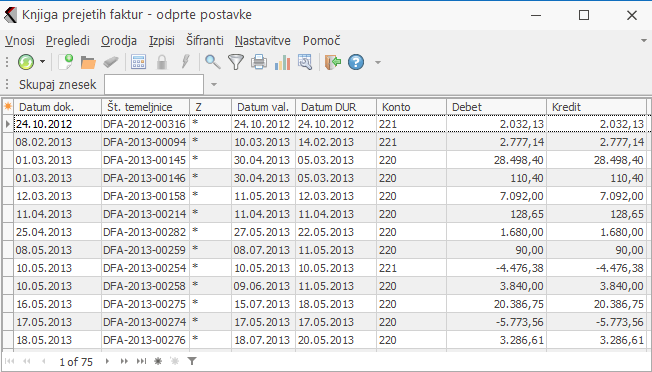Sort by Z column header
This screenshot has height=372, width=652.
pyautogui.click(x=210, y=107)
